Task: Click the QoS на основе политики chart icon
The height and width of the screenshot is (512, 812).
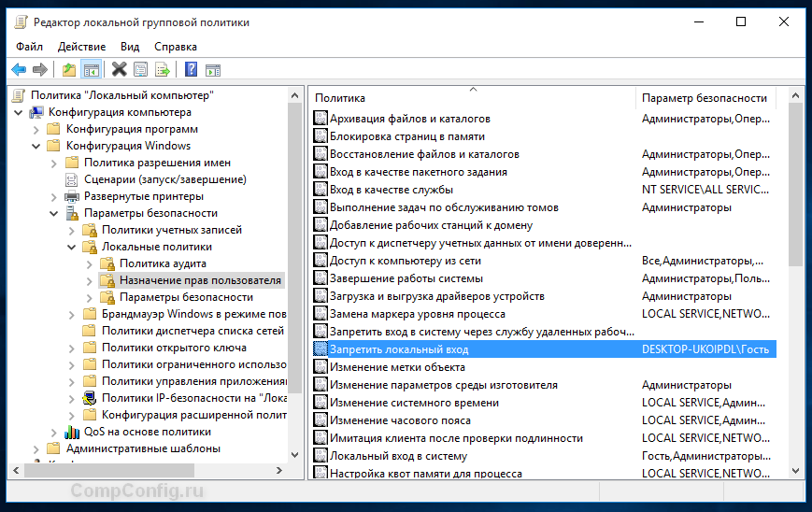Action: (x=72, y=432)
